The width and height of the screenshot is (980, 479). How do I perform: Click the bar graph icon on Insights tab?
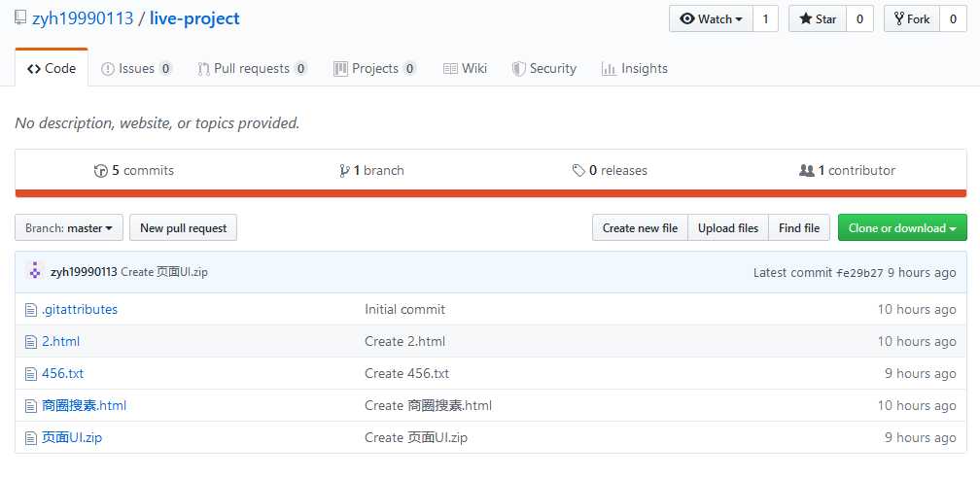point(609,69)
